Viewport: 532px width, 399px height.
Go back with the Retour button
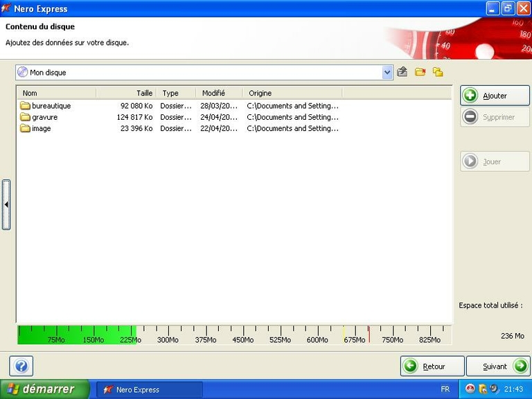point(432,366)
